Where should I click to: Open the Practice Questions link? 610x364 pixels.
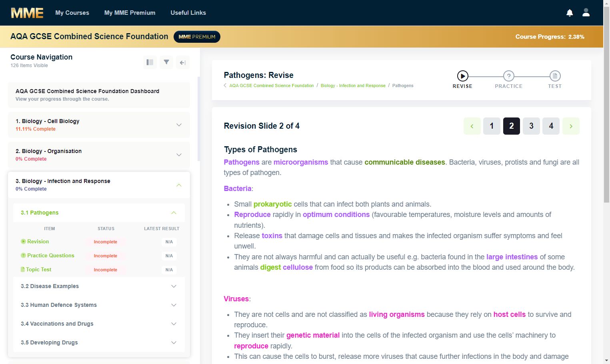click(x=51, y=255)
